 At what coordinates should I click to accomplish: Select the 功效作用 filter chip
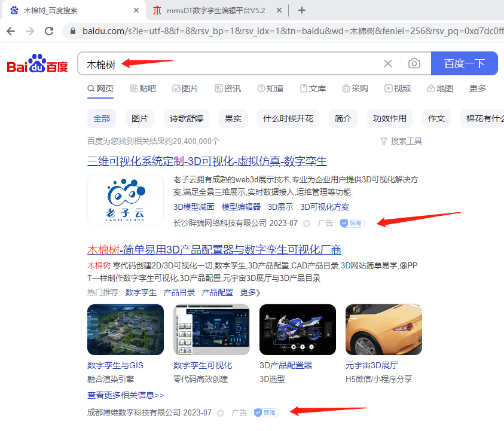[390, 118]
